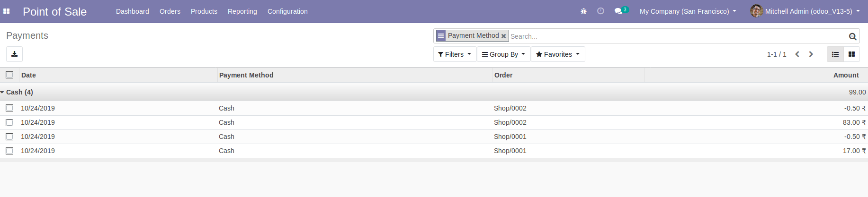Remove the Payment Method group facet
The width and height of the screenshot is (868, 197).
504,36
